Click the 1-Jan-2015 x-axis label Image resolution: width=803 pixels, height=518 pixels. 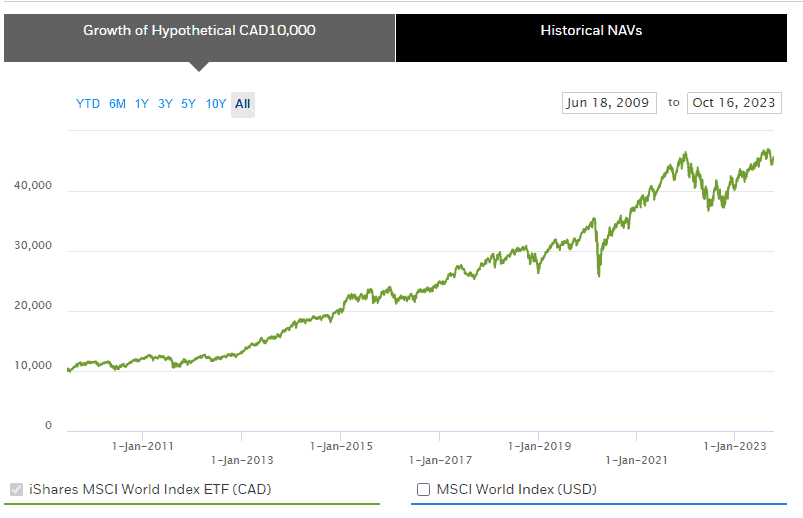click(341, 445)
